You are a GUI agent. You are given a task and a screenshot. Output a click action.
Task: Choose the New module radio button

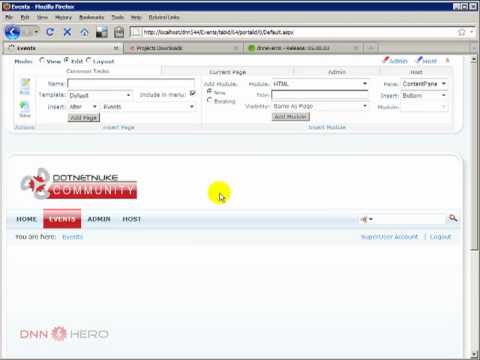209,91
